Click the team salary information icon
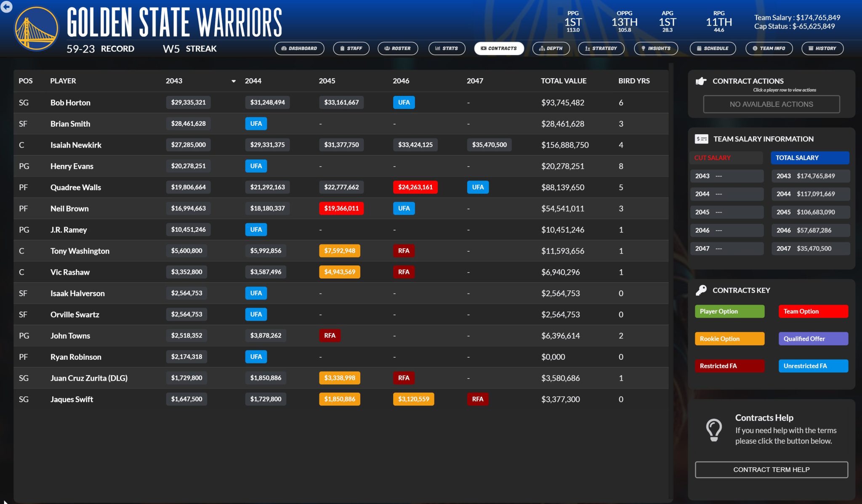Image resolution: width=862 pixels, height=504 pixels. 701,139
